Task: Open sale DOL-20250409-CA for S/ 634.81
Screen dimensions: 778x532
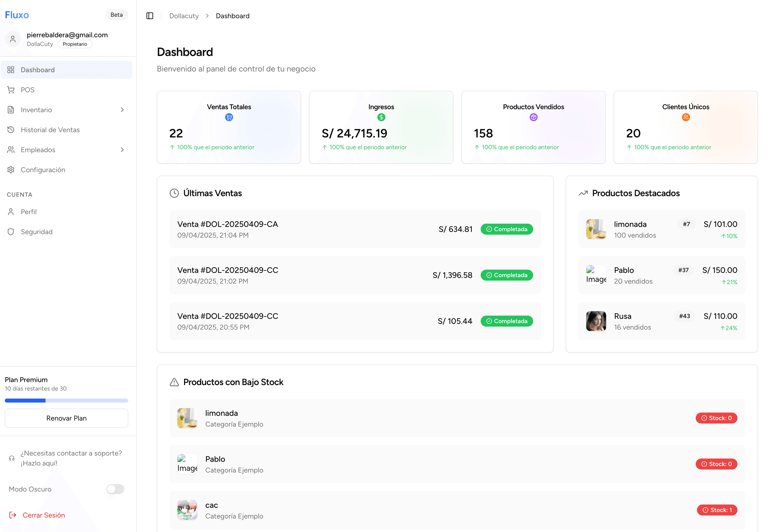Action: pyautogui.click(x=355, y=229)
